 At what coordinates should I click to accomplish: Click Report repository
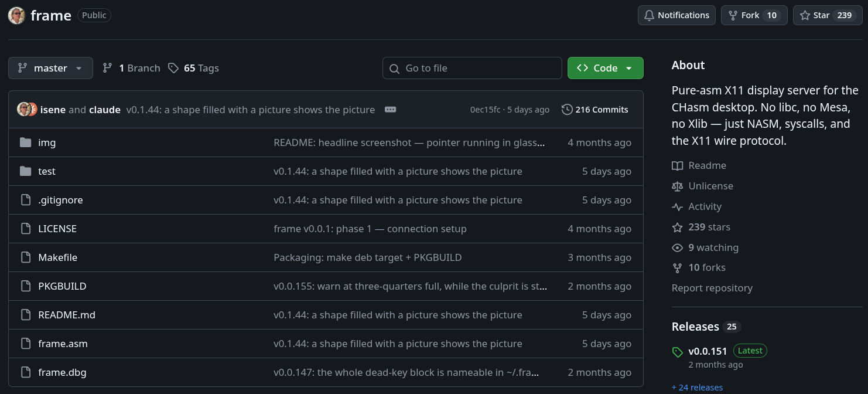[712, 288]
